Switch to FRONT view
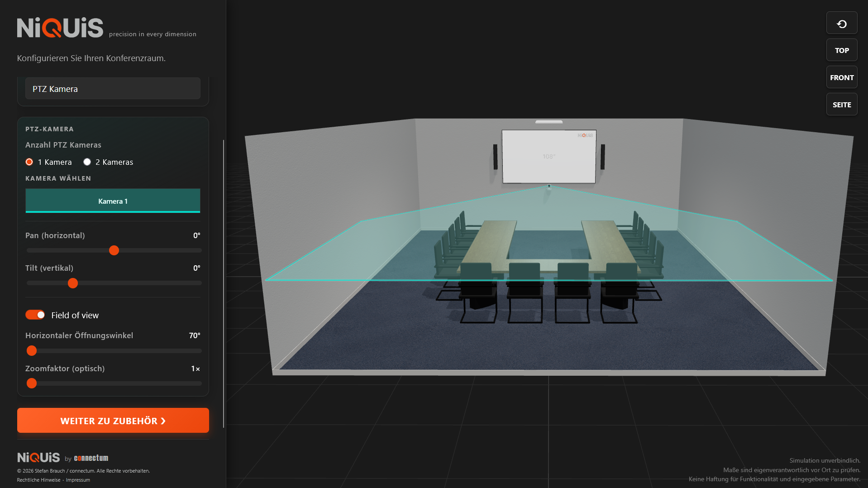This screenshot has width=868, height=488. [x=842, y=77]
